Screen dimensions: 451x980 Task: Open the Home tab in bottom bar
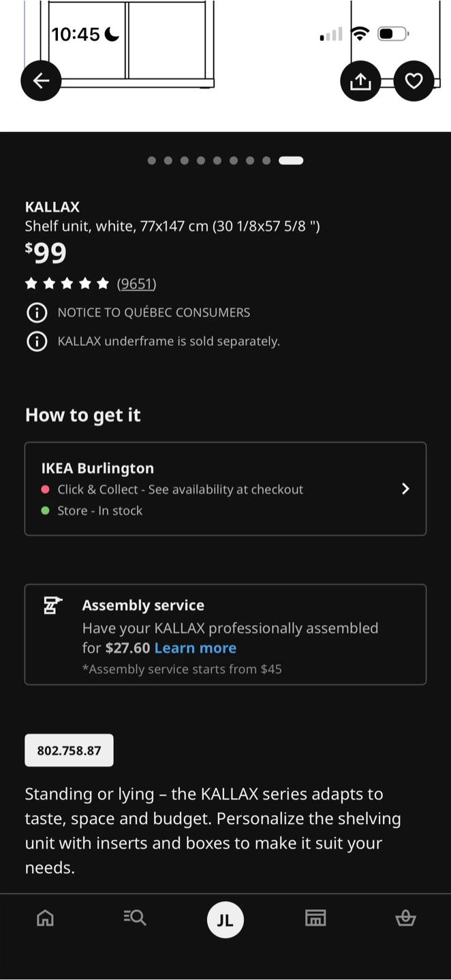(x=45, y=919)
